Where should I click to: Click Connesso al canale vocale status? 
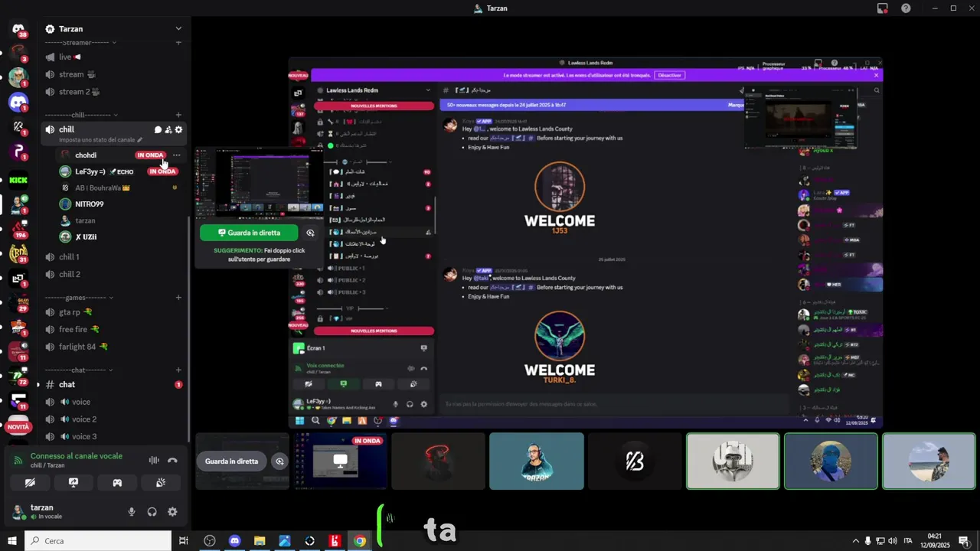[x=77, y=456]
